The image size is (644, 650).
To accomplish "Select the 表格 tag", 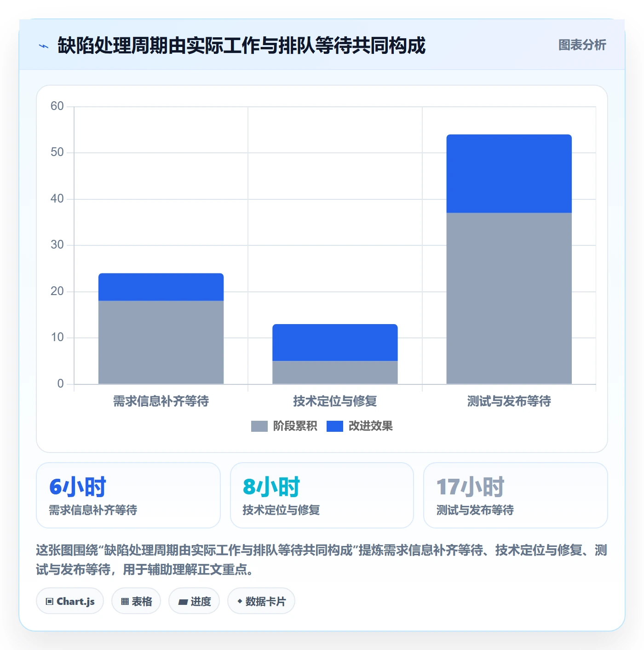I will click(x=136, y=601).
